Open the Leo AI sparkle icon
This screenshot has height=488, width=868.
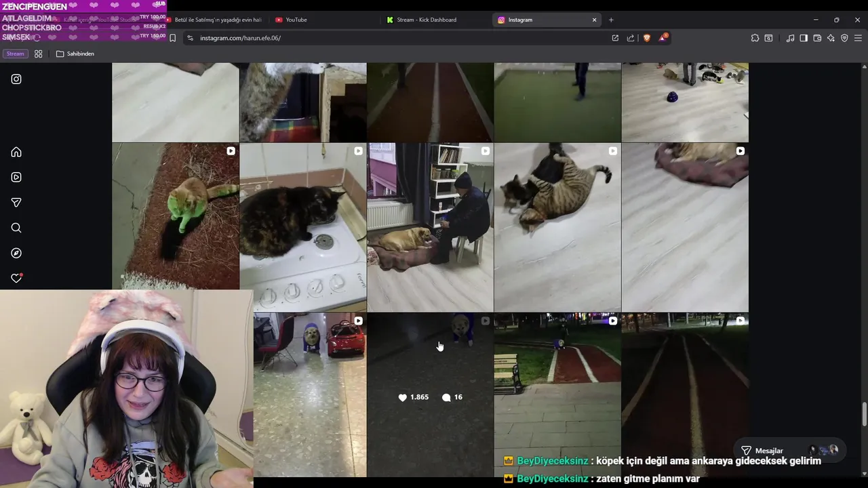(831, 38)
